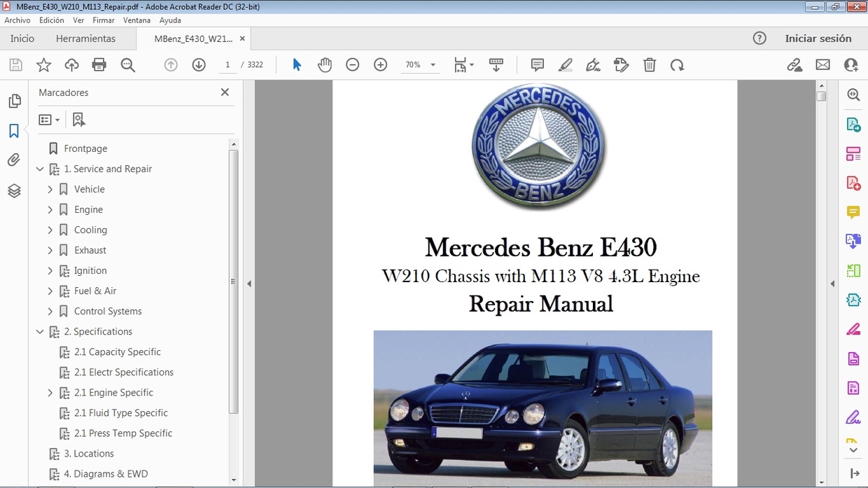This screenshot has width=868, height=488.
Task: Click the Rotate pages icon
Action: pyautogui.click(x=677, y=64)
